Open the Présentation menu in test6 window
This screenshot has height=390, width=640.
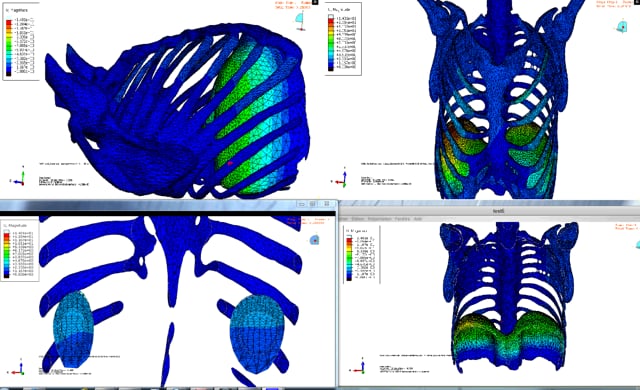pos(380,219)
